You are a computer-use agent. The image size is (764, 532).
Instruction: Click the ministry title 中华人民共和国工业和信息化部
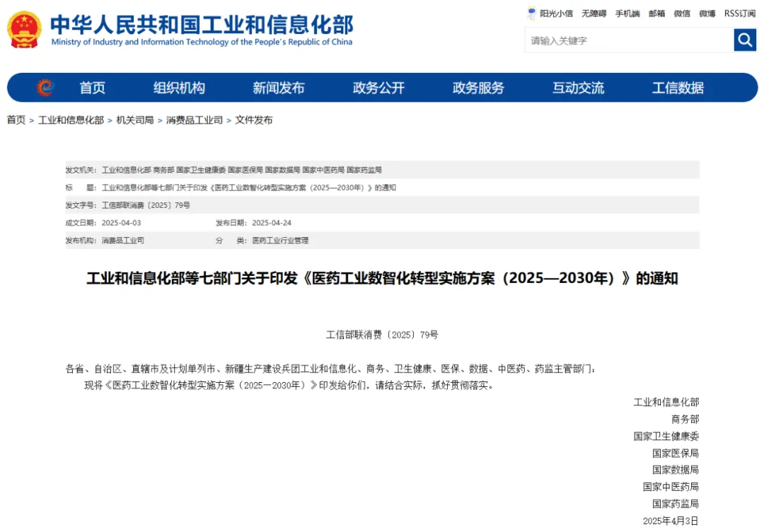tap(202, 24)
